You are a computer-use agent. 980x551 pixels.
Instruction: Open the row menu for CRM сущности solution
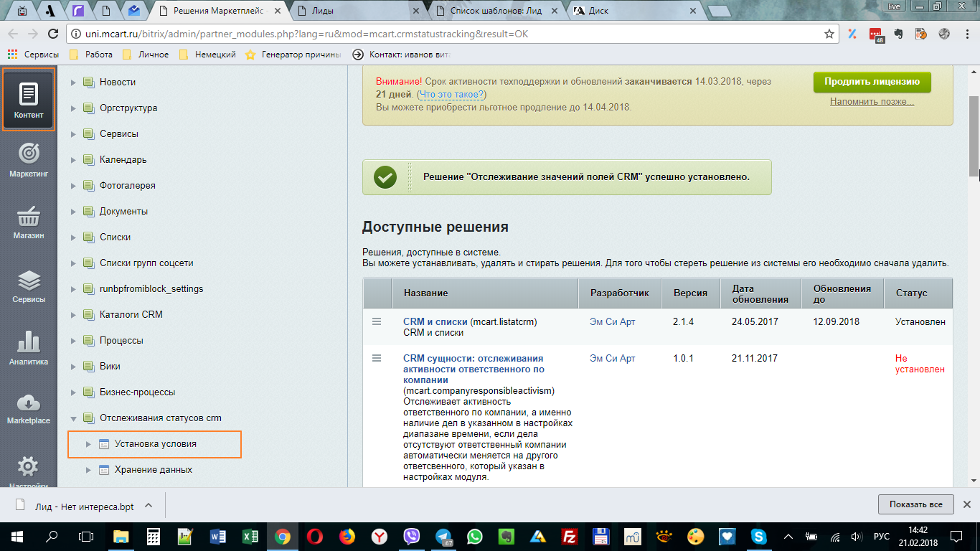[x=377, y=358]
